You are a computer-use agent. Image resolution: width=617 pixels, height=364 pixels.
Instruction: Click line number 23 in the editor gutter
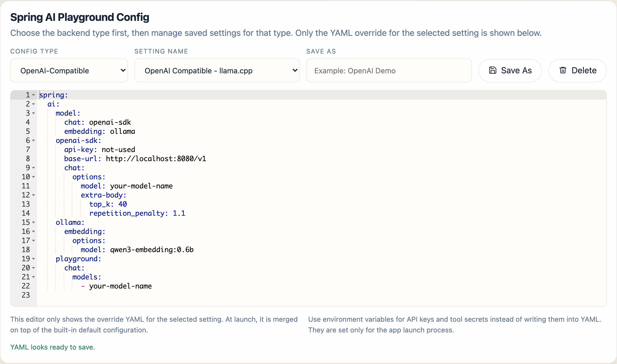[26, 295]
